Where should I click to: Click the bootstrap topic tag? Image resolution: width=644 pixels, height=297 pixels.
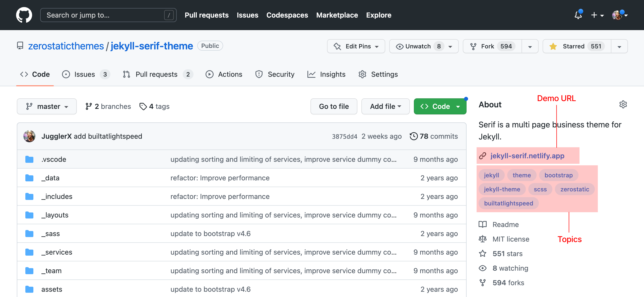coord(558,175)
